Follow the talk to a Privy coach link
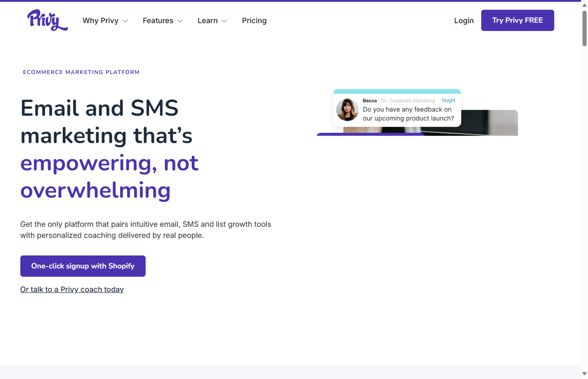 click(x=72, y=290)
